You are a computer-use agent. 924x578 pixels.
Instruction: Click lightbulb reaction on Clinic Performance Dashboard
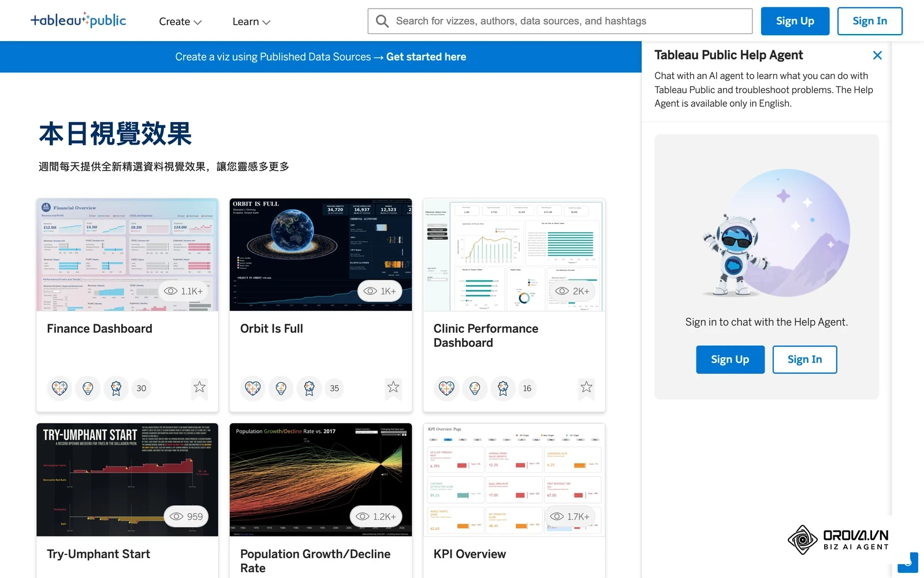[x=474, y=388]
